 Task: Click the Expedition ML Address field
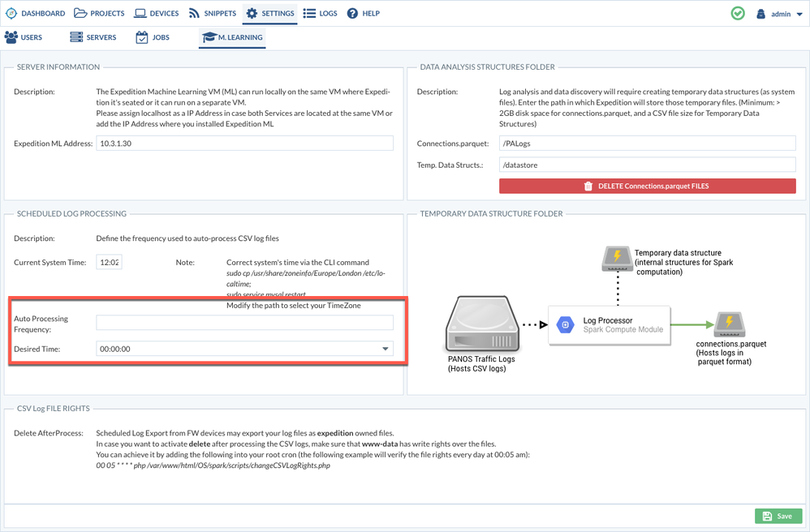(244, 144)
